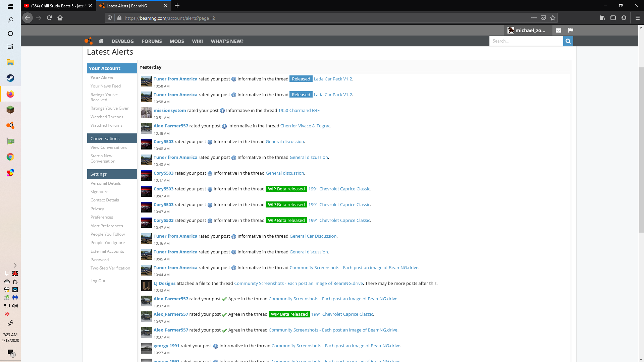Viewport: 644px width, 362px height.
Task: Switch to Chill Study Beats tab
Action: click(57, 6)
